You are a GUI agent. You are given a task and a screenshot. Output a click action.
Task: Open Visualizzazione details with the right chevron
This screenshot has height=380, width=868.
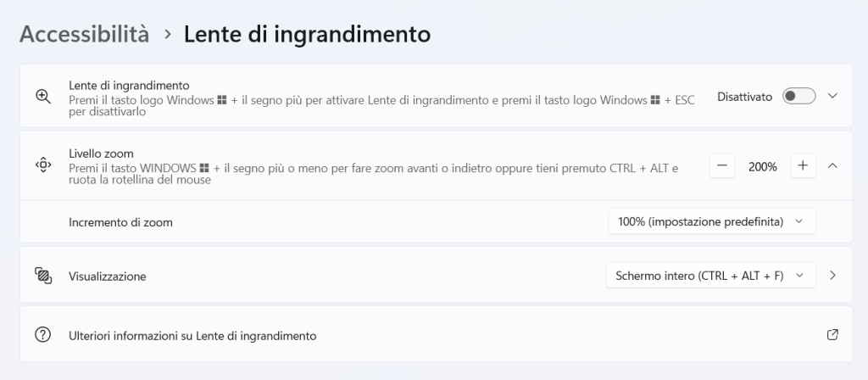pyautogui.click(x=832, y=276)
